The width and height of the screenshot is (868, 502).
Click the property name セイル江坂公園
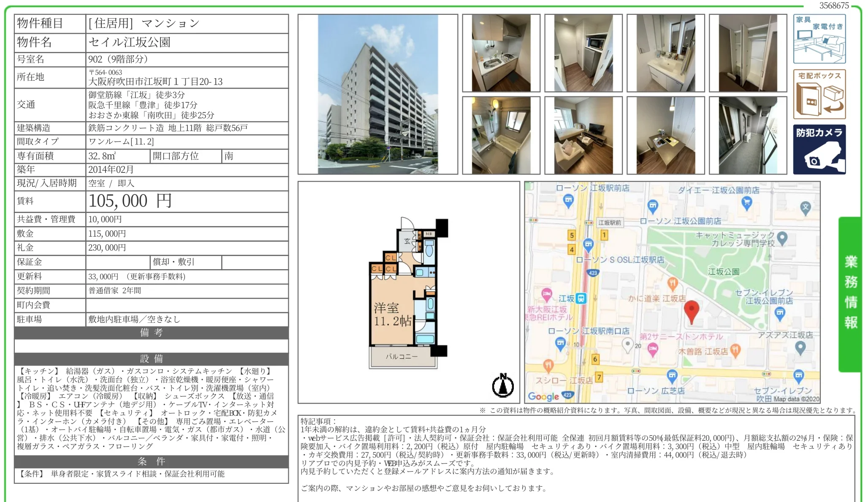tap(129, 42)
